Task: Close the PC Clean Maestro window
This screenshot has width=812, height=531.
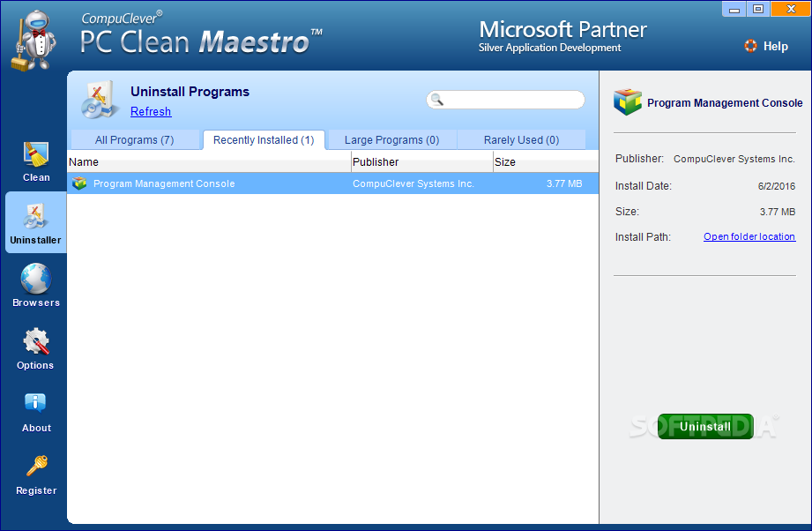Action: (x=791, y=9)
